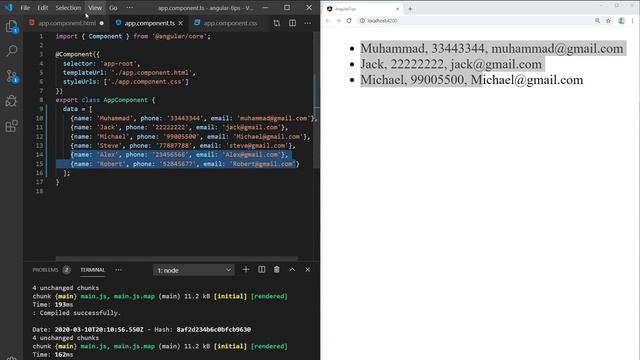Click code line with 'Alex'
This screenshot has height=360, width=640.
point(179,155)
